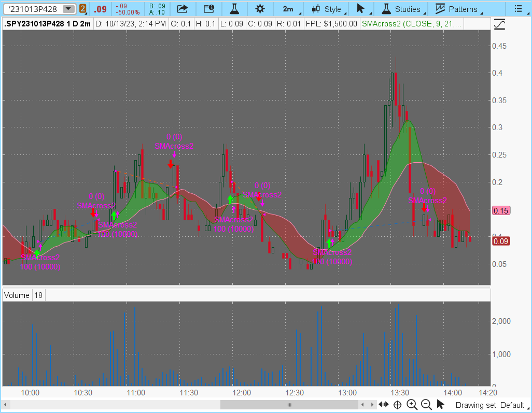Click the Share chart arrow icon
The height and width of the screenshot is (413, 532).
coord(182,9)
